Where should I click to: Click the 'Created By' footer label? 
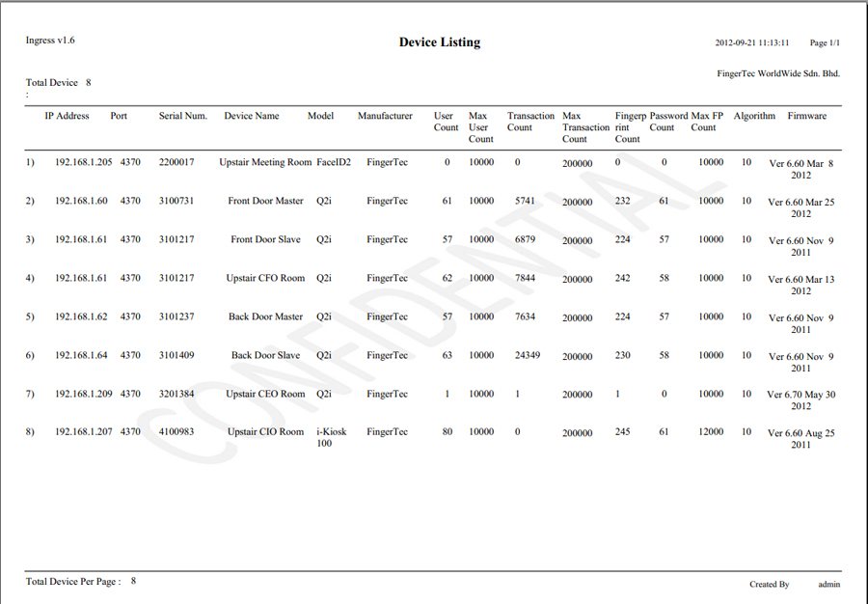[x=770, y=585]
